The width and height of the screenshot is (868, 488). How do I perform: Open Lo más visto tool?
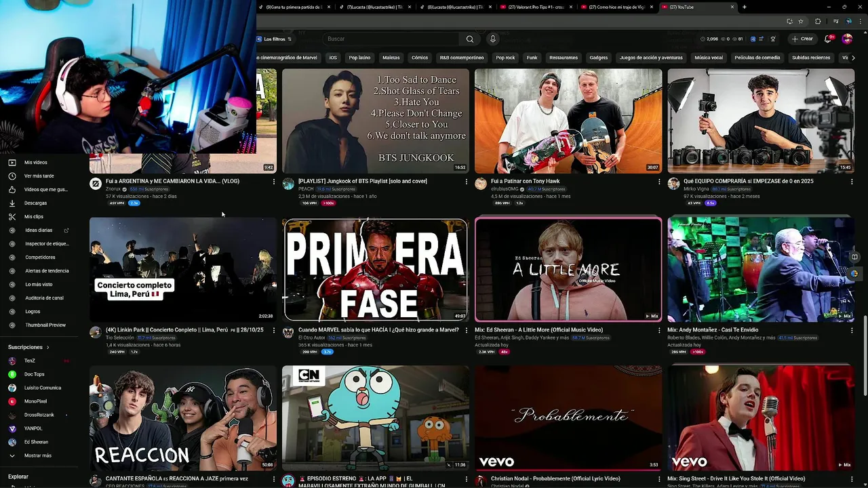pyautogui.click(x=39, y=285)
